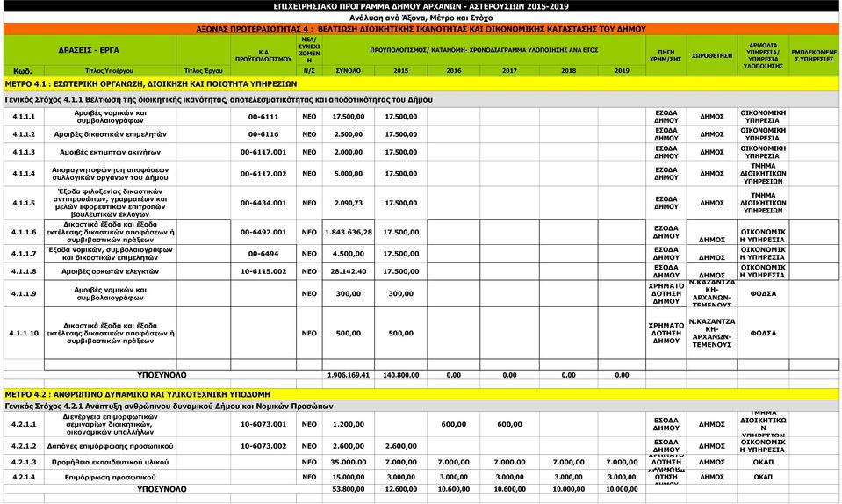842x504 pixels.
Task: Select the 'Γενικός Στόχος 4.1.1' goal row
Action: tap(421, 100)
